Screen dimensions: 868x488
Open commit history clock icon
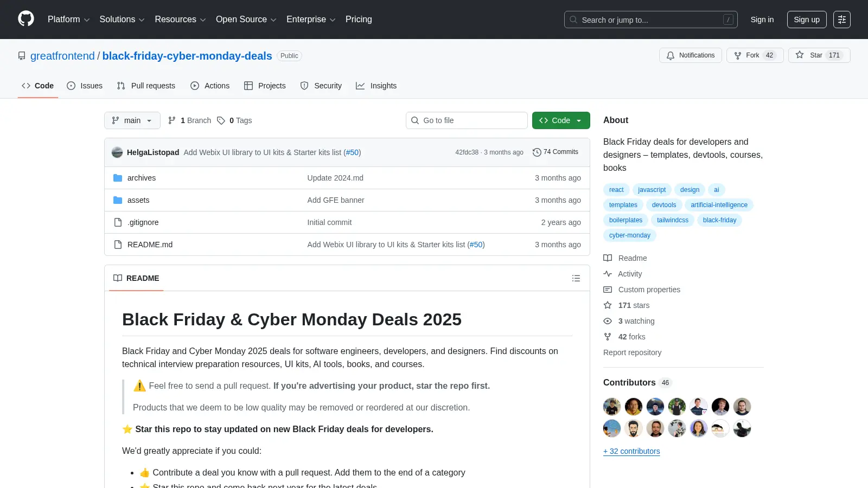[x=537, y=152]
